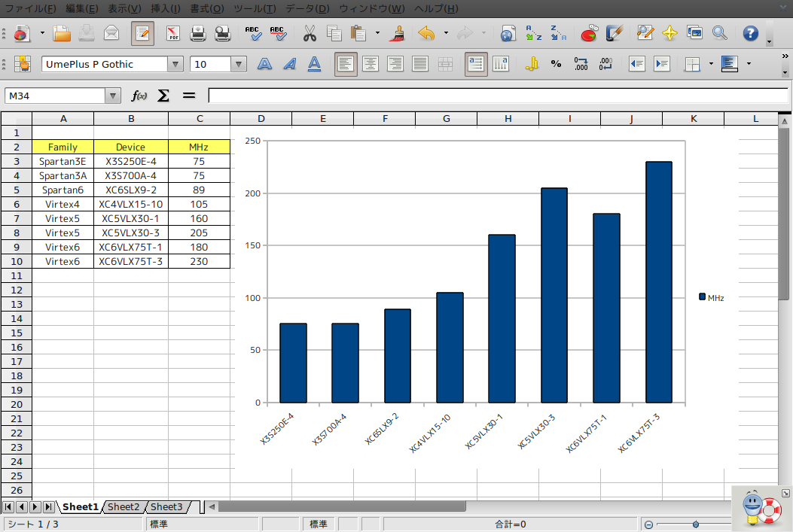Open the undo history dropdown
This screenshot has height=532, width=793.
446,33
